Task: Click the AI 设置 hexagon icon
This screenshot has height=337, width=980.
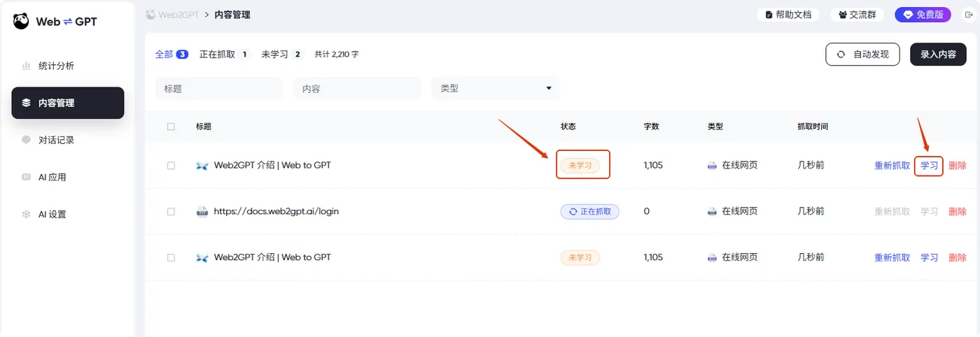Action: (26, 214)
